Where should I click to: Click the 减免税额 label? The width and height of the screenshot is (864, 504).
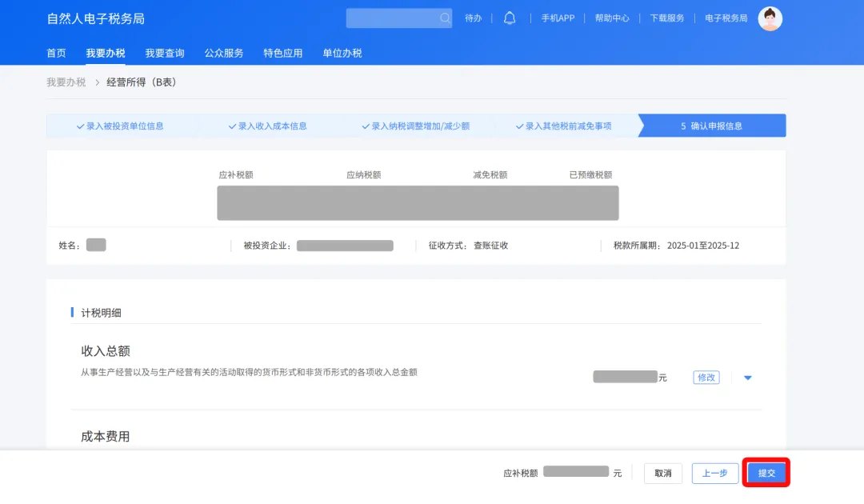[490, 175]
